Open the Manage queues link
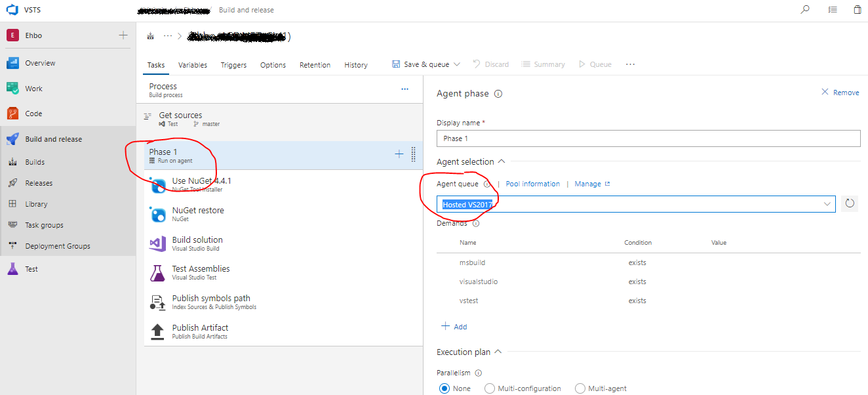Screen dimensions: 868x395 (x=592, y=184)
